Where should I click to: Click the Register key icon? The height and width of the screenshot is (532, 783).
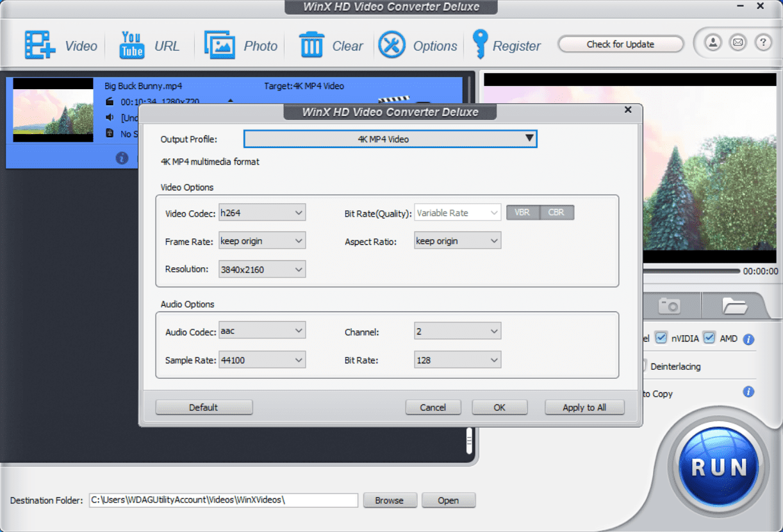coord(479,46)
